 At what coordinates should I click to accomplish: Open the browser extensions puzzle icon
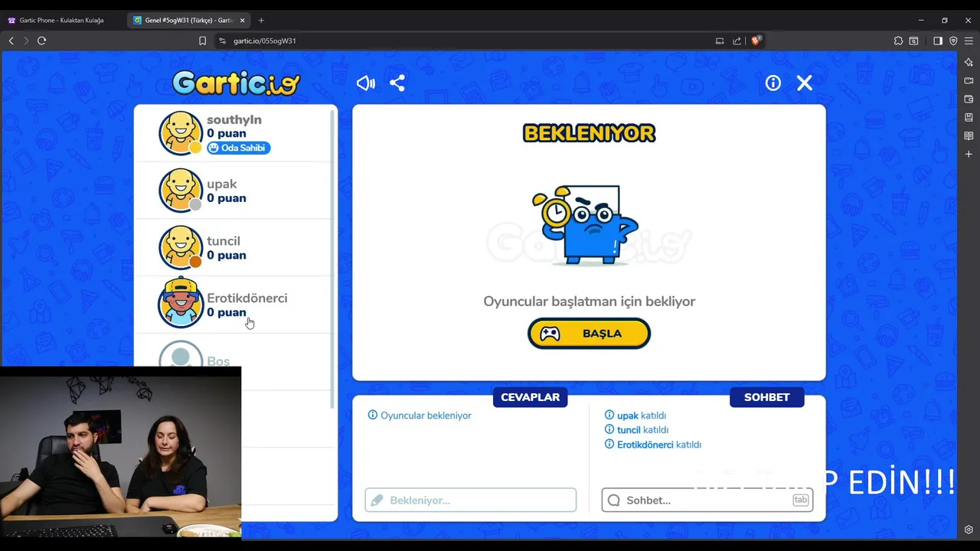click(x=898, y=41)
